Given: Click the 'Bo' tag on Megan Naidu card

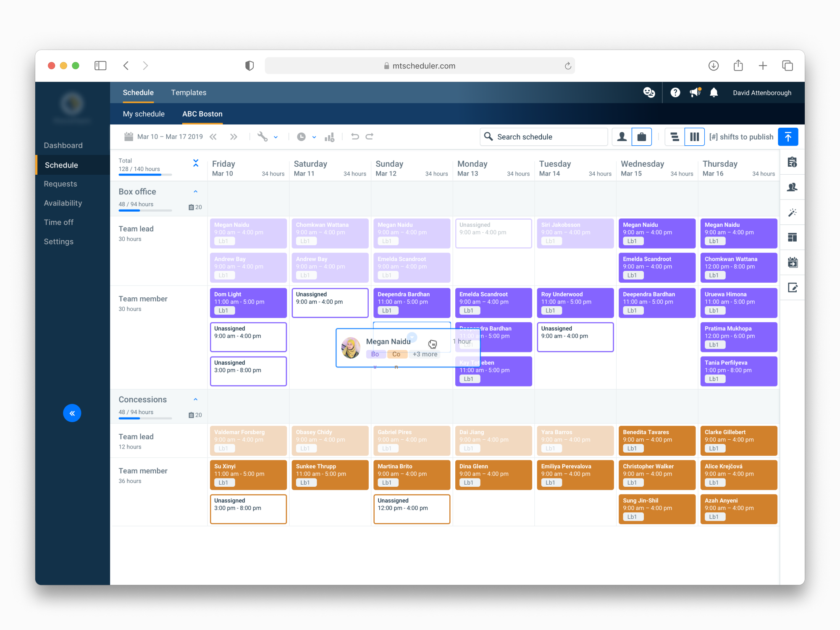Looking at the screenshot, I should 375,354.
